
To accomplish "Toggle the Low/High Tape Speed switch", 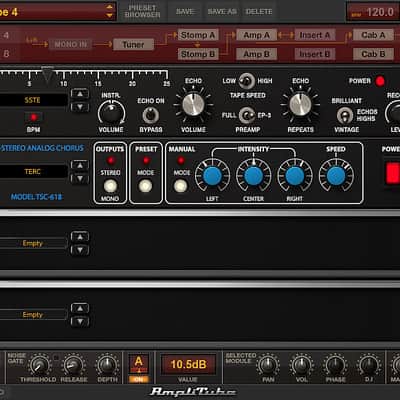I will click(247, 81).
